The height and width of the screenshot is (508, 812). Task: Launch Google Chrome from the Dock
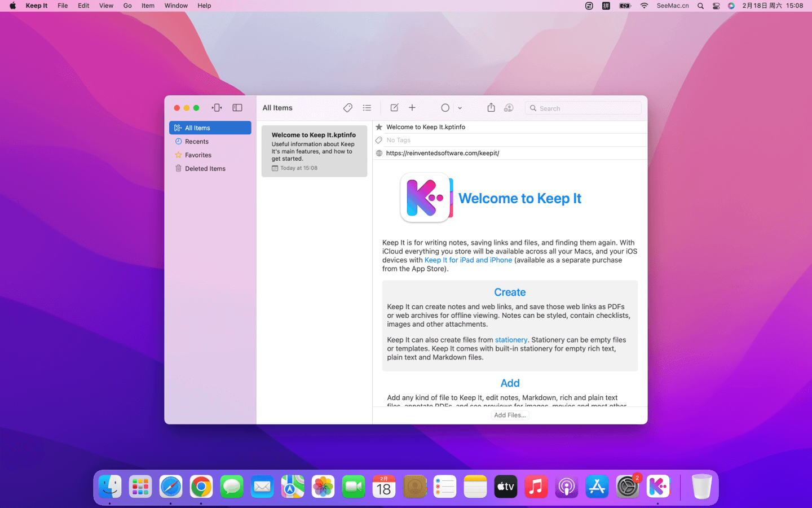click(201, 487)
